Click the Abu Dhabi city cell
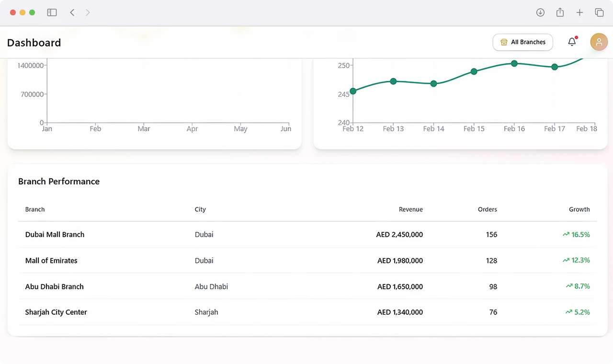Screen dimensions: 613x364 [x=211, y=286]
